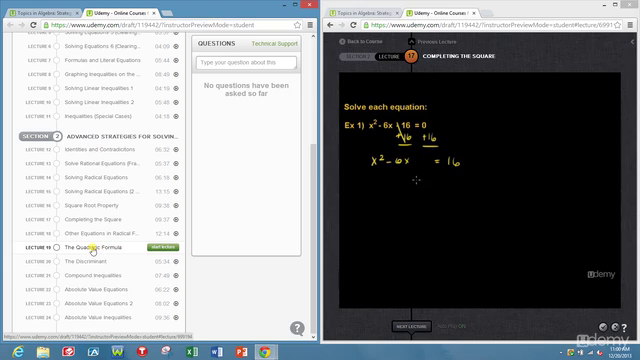Click scrollbar up arrow in left window

tap(313, 36)
